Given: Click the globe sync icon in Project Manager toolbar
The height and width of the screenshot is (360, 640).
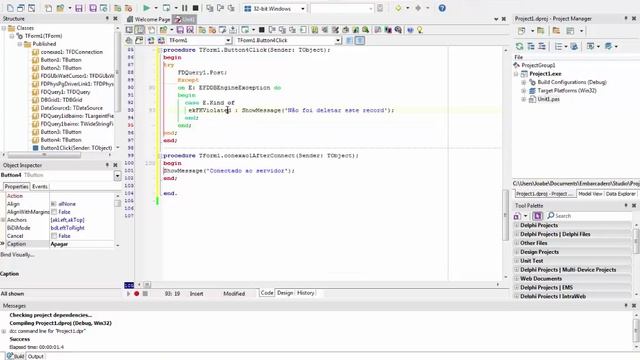Looking at the screenshot, I should point(574,47).
